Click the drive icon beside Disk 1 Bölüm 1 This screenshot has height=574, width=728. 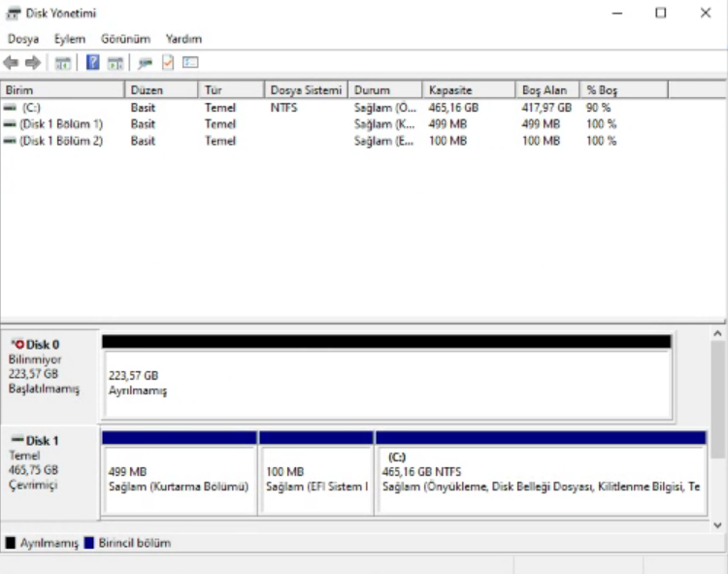[x=10, y=124]
